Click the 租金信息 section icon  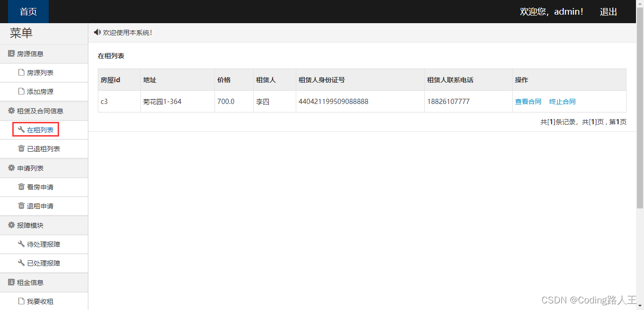coord(11,282)
